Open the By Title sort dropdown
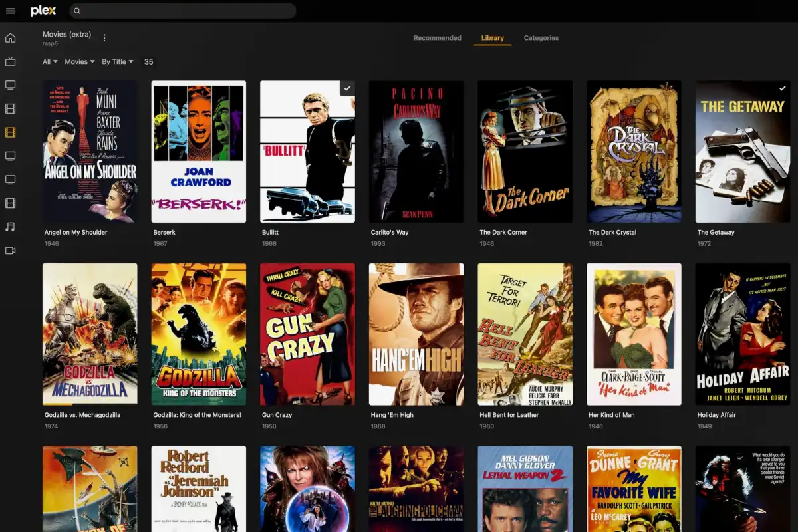 pyautogui.click(x=117, y=61)
